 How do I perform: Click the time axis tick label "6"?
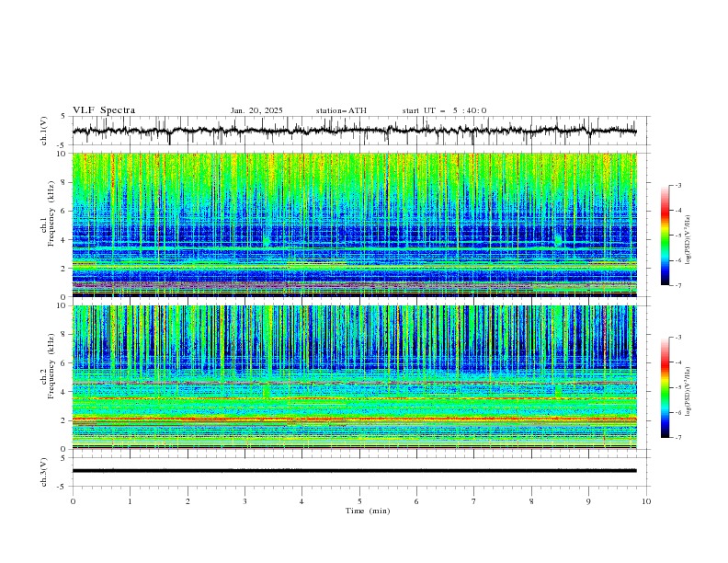point(416,501)
